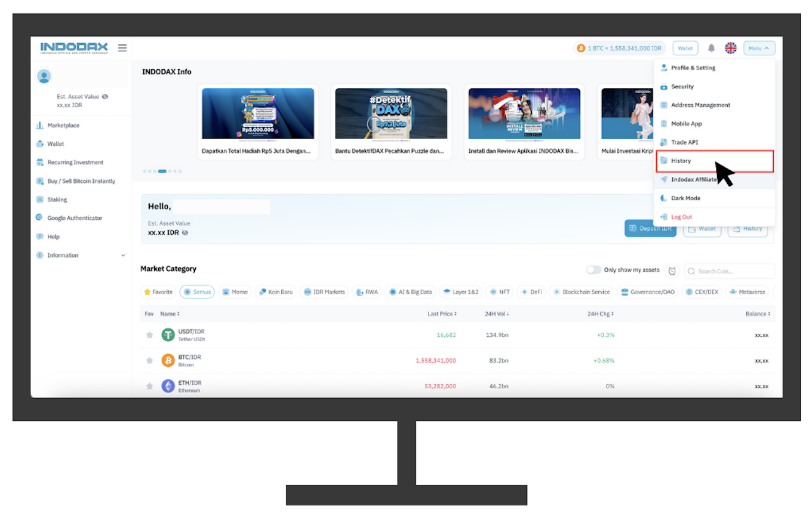Click the UK flag language icon
812x515 pixels.
click(731, 48)
